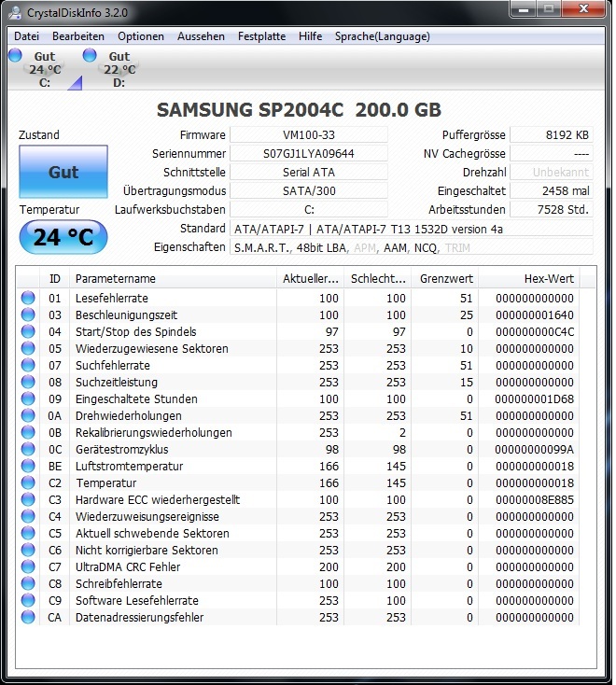Click the blue Gut health status button
The height and width of the screenshot is (685, 616).
pos(63,172)
